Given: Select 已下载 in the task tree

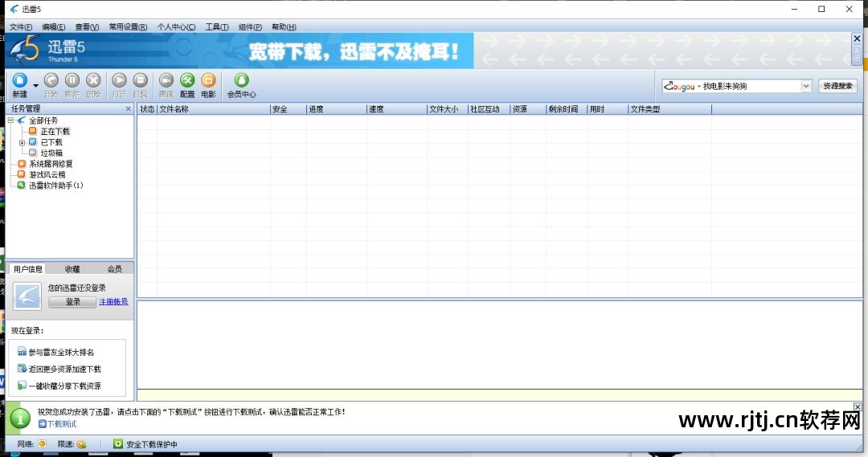Looking at the screenshot, I should (x=51, y=142).
